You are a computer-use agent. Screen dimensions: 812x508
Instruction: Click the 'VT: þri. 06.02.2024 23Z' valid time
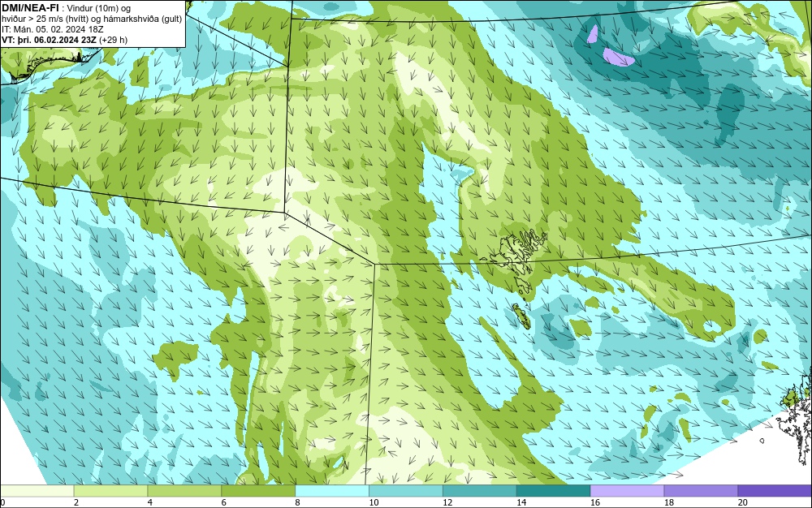[x=50, y=40]
